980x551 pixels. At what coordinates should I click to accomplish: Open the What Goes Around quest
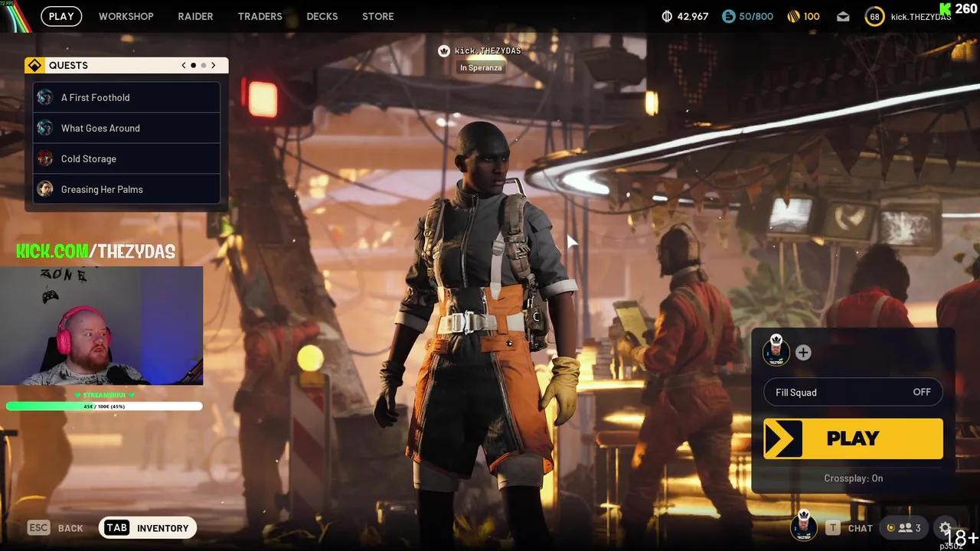tap(127, 128)
